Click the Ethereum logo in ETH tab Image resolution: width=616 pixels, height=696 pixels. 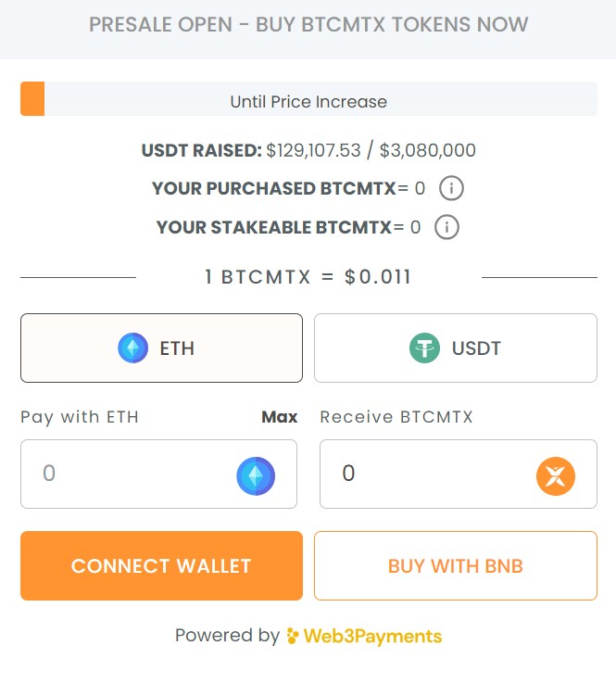point(132,348)
